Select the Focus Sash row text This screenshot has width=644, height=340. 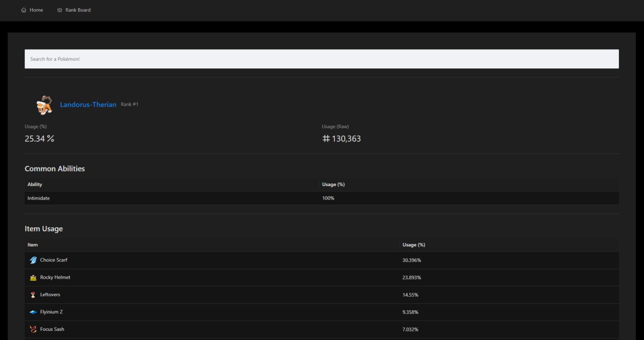(52, 329)
